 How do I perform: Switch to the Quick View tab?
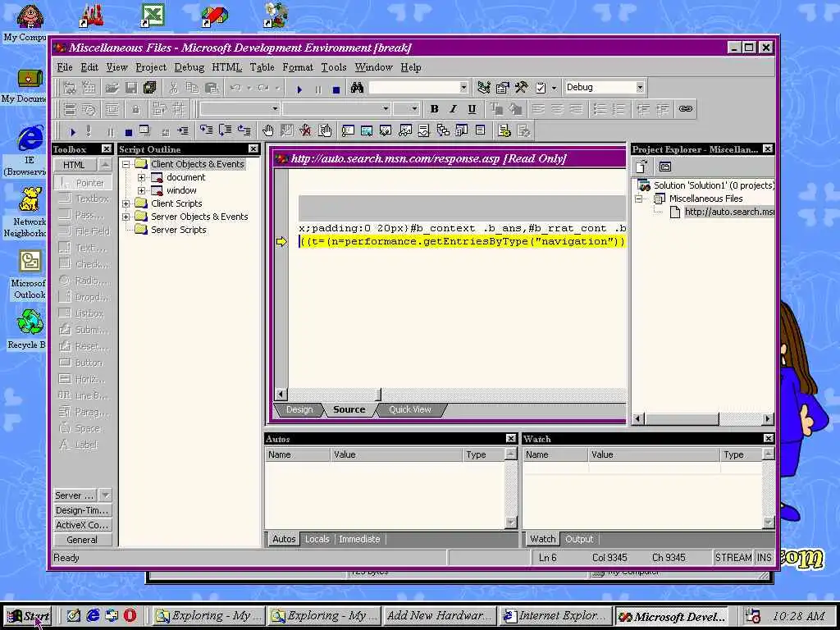click(x=410, y=410)
